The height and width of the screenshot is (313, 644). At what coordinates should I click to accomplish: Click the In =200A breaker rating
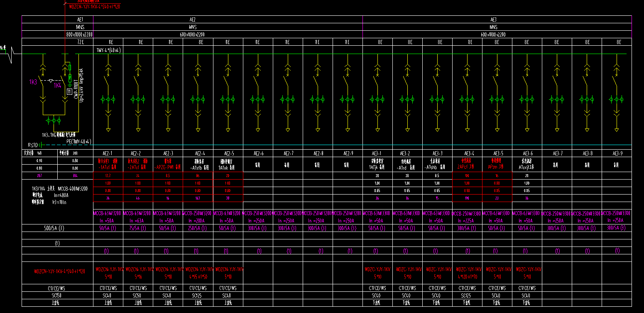click(x=198, y=221)
